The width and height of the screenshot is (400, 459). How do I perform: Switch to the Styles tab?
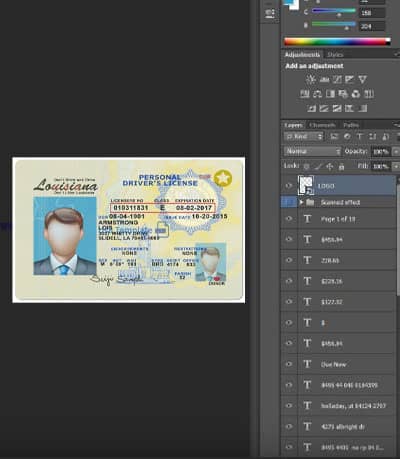tap(335, 55)
